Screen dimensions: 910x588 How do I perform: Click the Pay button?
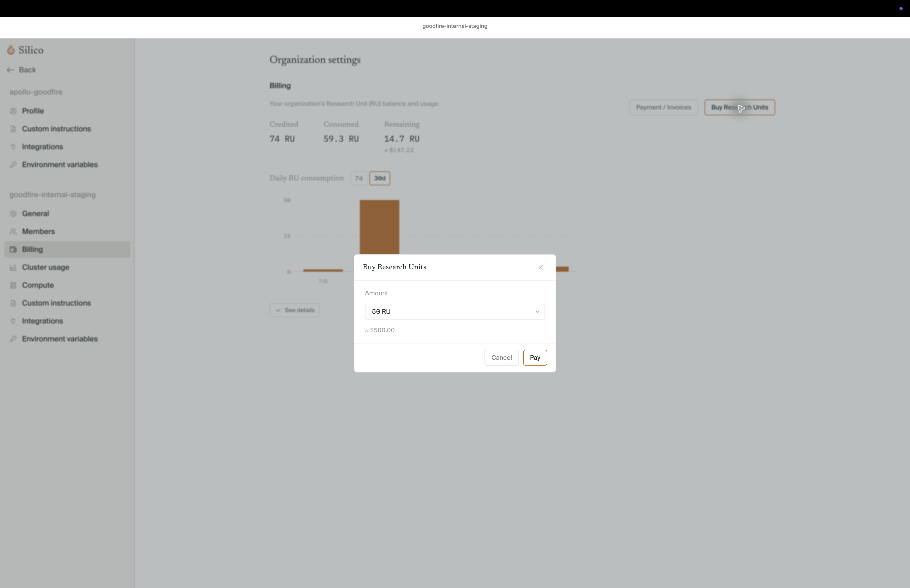tap(535, 358)
